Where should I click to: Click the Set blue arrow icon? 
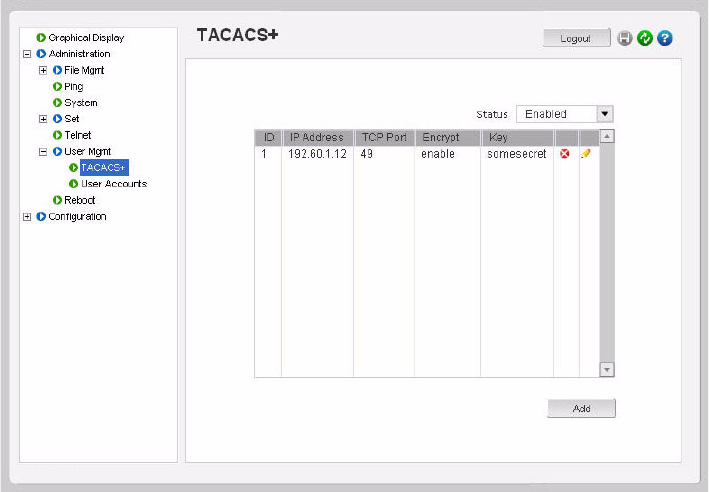(57, 119)
